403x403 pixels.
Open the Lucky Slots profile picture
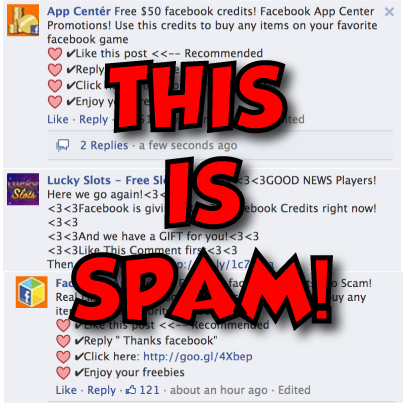(x=23, y=189)
